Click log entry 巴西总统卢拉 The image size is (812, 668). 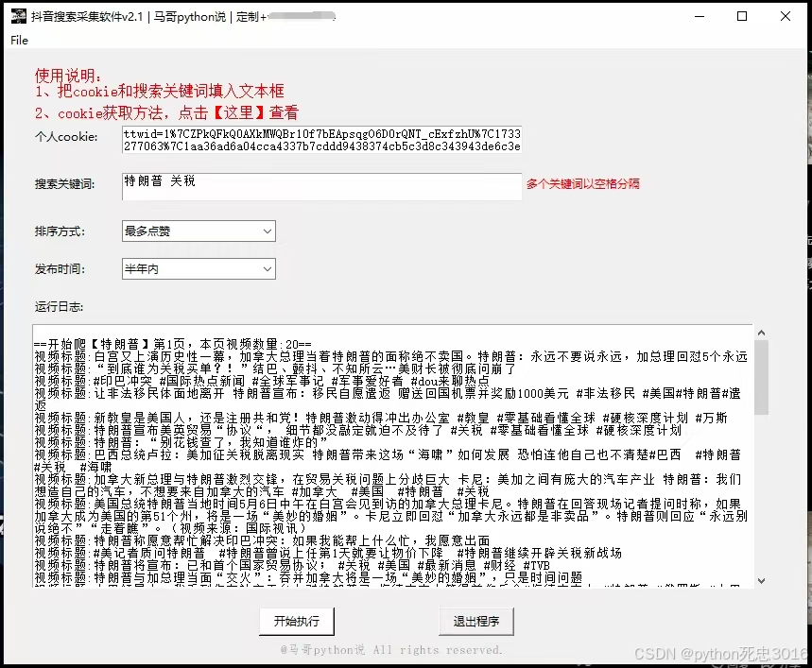tap(388, 461)
